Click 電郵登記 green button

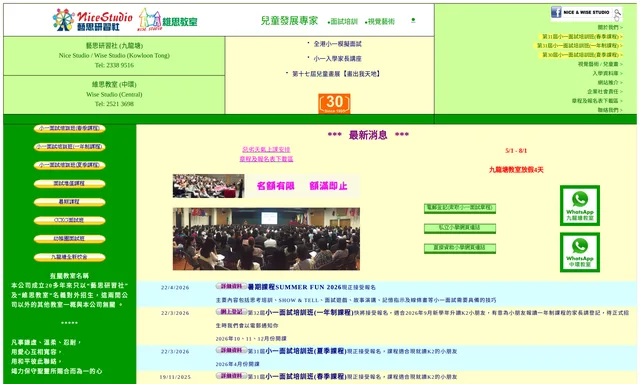pyautogui.click(x=460, y=208)
